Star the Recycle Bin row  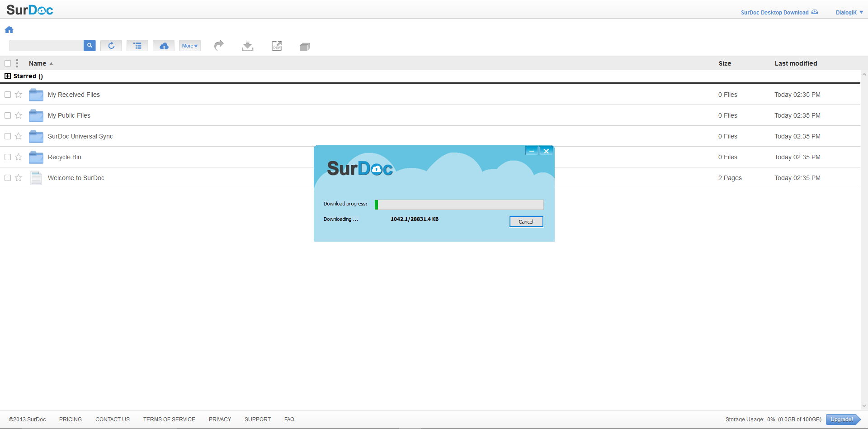pyautogui.click(x=19, y=157)
